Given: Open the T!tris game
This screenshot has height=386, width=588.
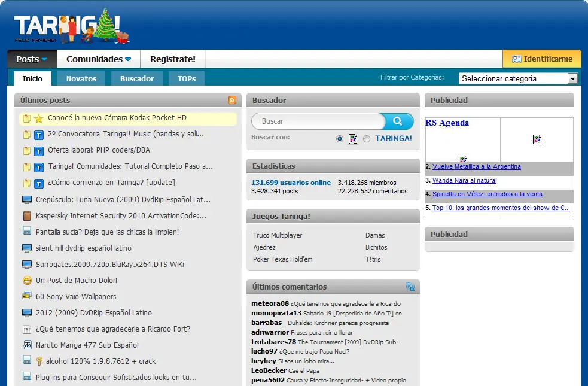Looking at the screenshot, I should (373, 259).
